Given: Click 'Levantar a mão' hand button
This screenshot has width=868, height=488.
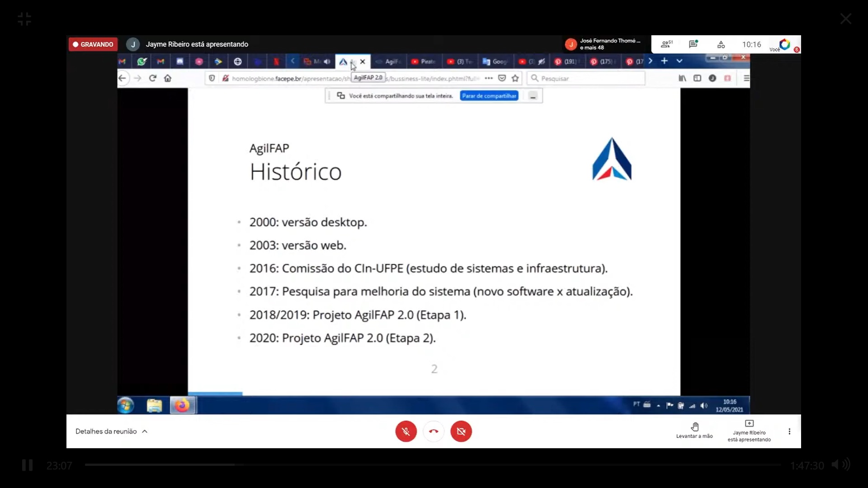Looking at the screenshot, I should tap(694, 431).
